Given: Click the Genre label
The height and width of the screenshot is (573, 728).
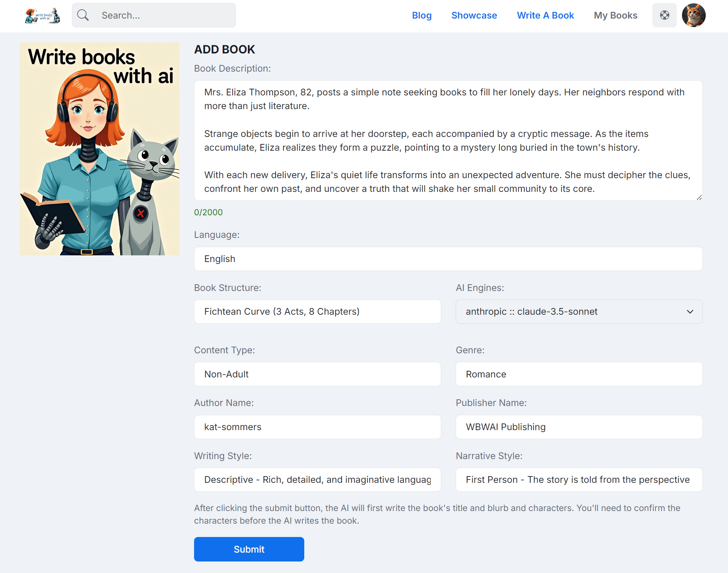Looking at the screenshot, I should (x=470, y=350).
